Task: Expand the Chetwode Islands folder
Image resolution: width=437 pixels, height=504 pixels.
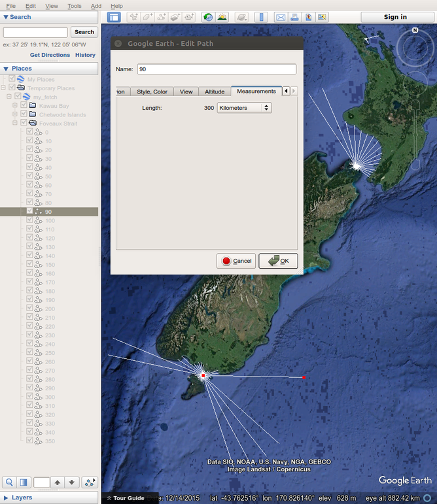Action: 15,114
